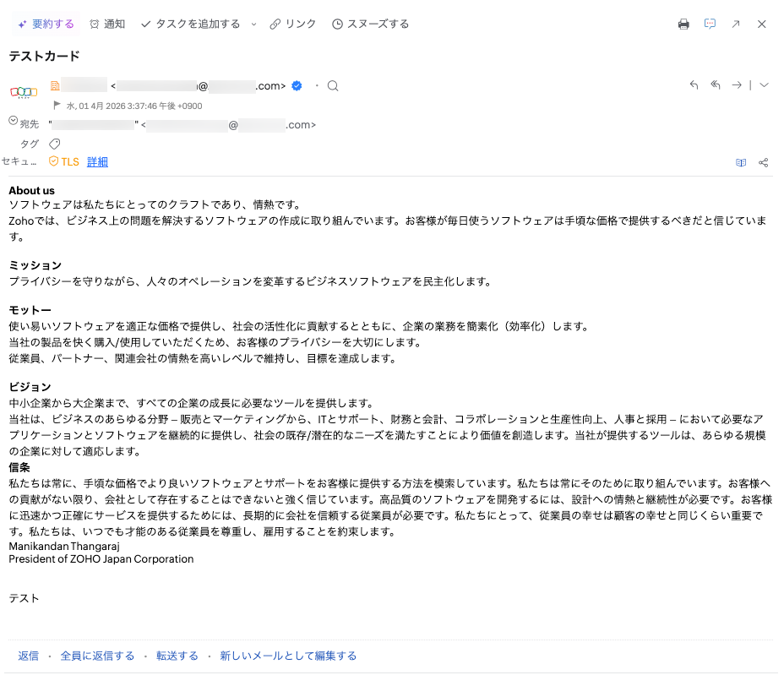Add a tag using tag icon

point(55,144)
